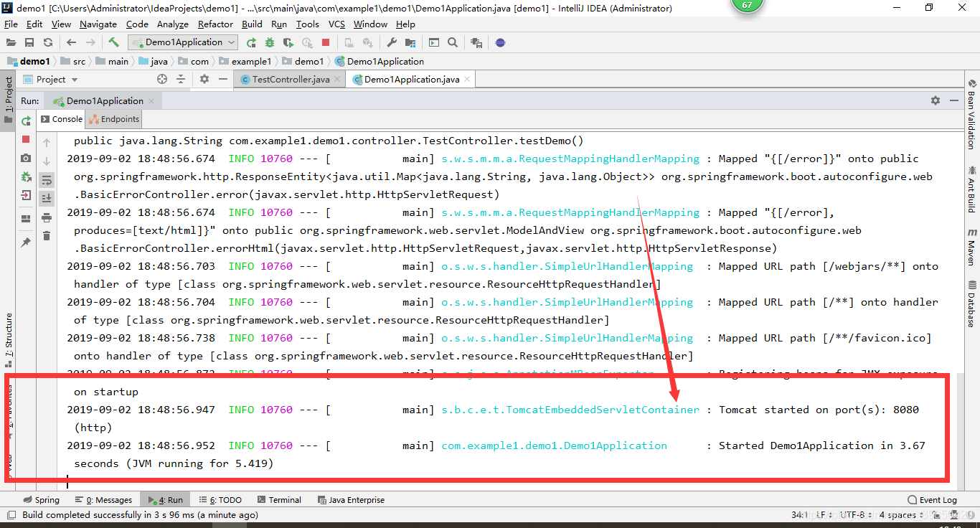Change indent setting 4 spaces
Screen dimensions: 980x528
pyautogui.click(x=902, y=515)
